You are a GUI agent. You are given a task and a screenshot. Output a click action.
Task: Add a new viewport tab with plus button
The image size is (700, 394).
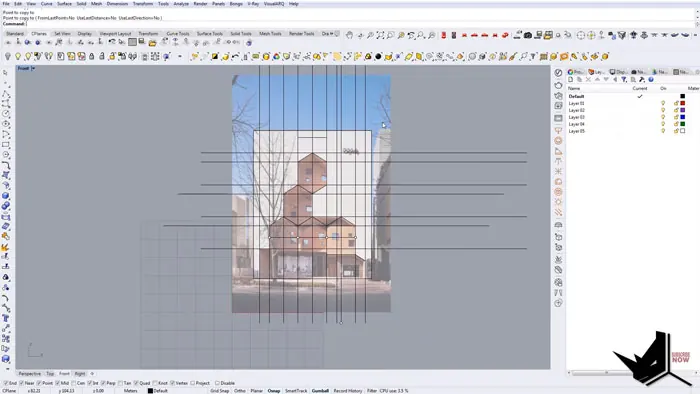[92, 373]
